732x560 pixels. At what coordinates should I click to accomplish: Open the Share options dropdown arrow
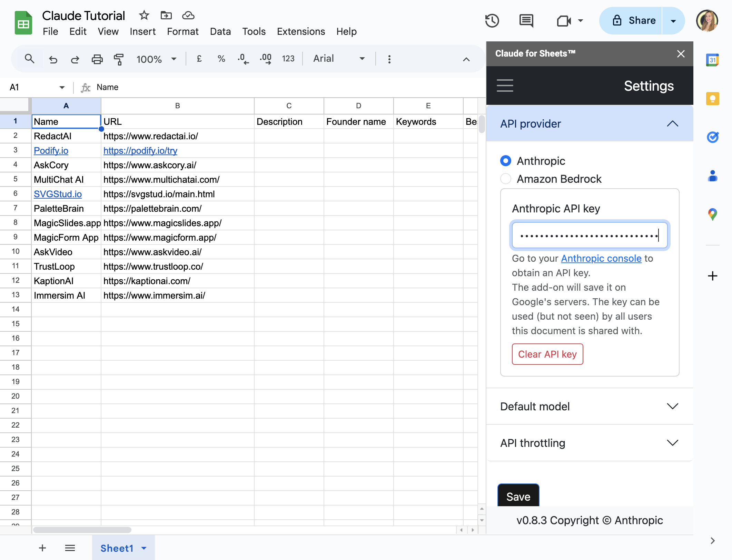673,21
